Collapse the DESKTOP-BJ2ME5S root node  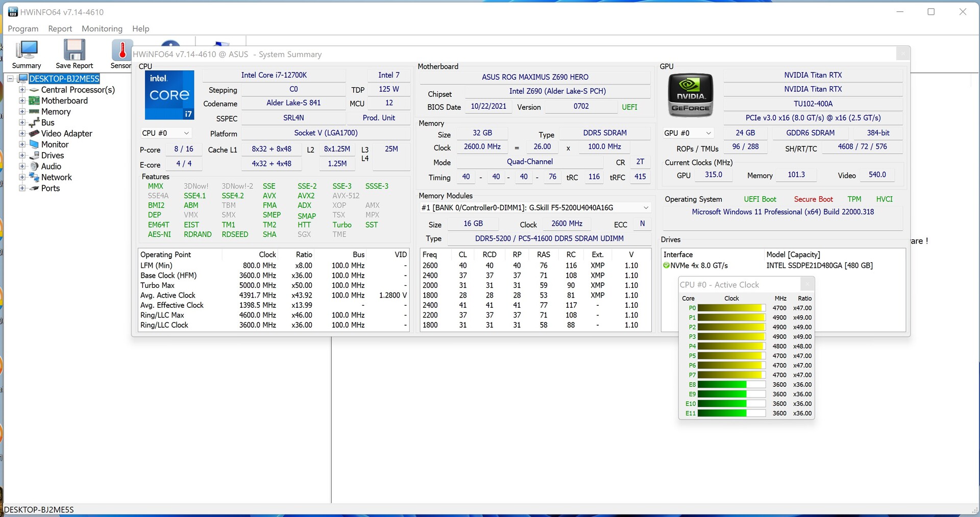click(10, 79)
